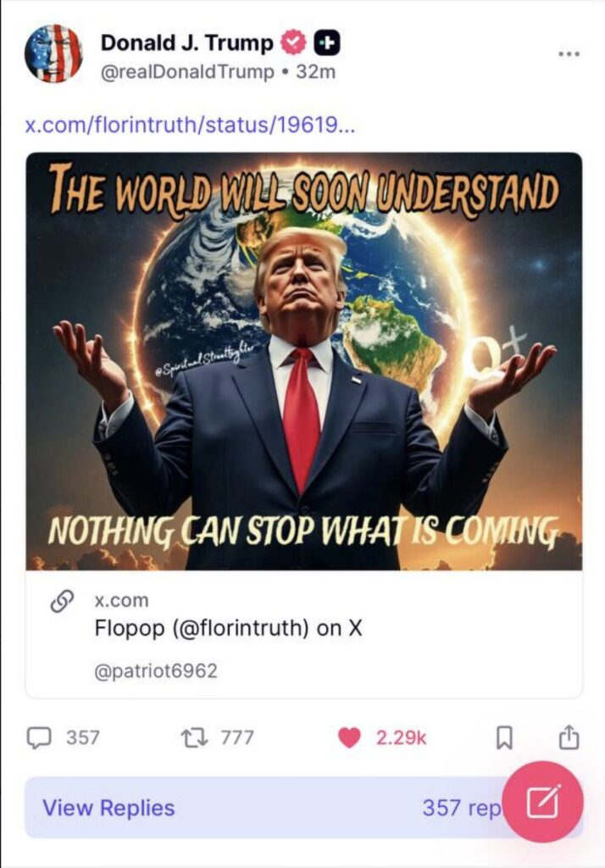The width and height of the screenshot is (605, 868).
Task: Click the 2.29k likes count
Action: 402,738
